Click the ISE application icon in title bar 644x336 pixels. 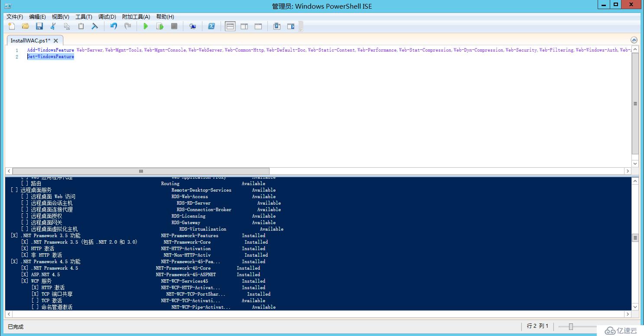point(8,6)
